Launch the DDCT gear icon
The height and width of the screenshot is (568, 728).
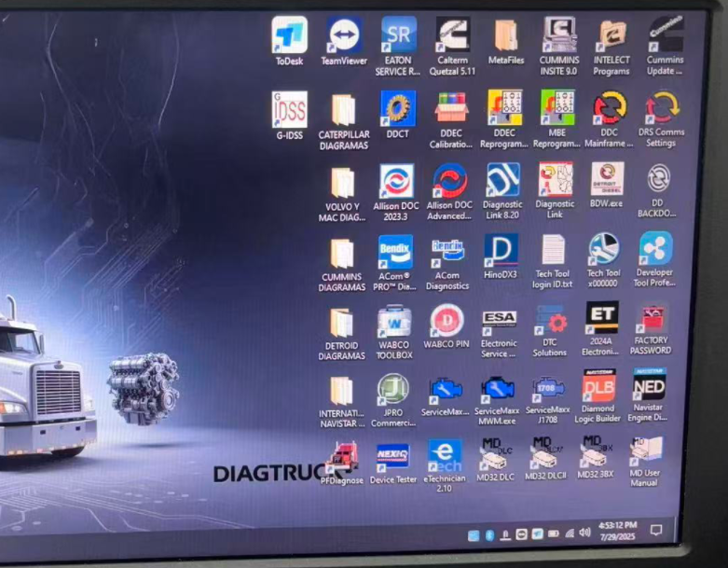[397, 114]
